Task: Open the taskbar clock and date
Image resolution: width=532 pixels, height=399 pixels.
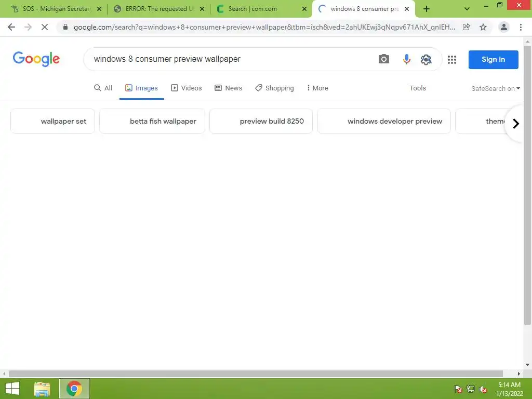Action: coord(509,389)
